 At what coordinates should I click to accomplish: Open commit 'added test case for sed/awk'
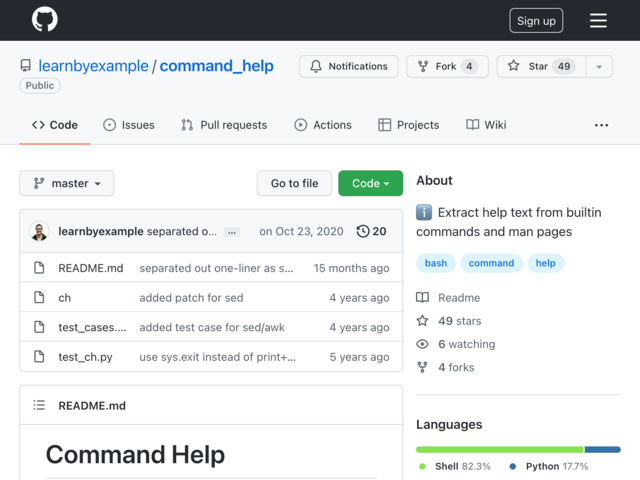pos(212,327)
